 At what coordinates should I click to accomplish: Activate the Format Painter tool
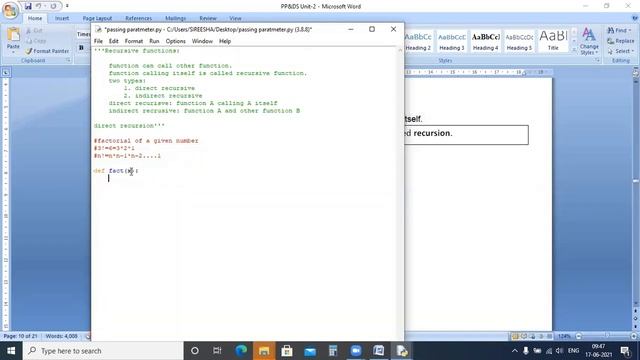point(47,51)
